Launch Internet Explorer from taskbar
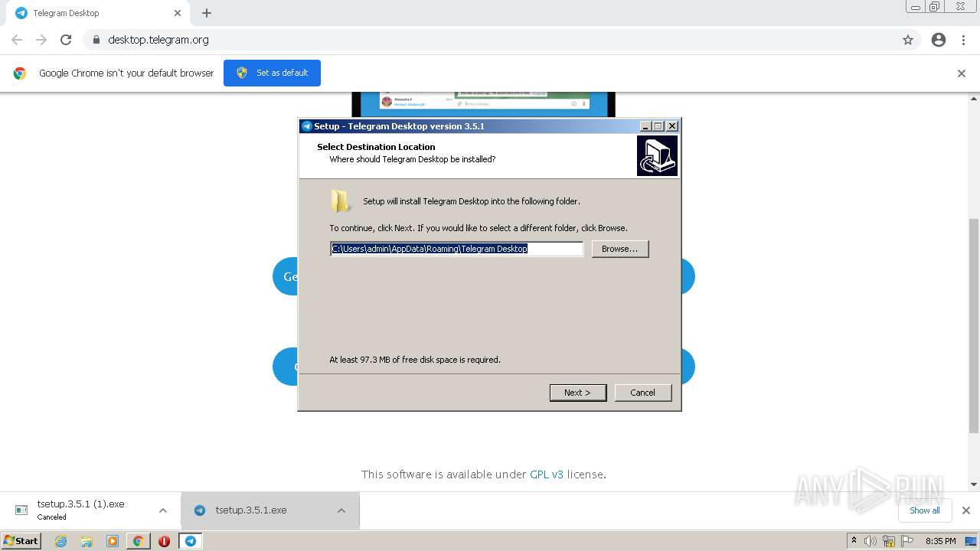The height and width of the screenshot is (551, 980). (x=61, y=541)
